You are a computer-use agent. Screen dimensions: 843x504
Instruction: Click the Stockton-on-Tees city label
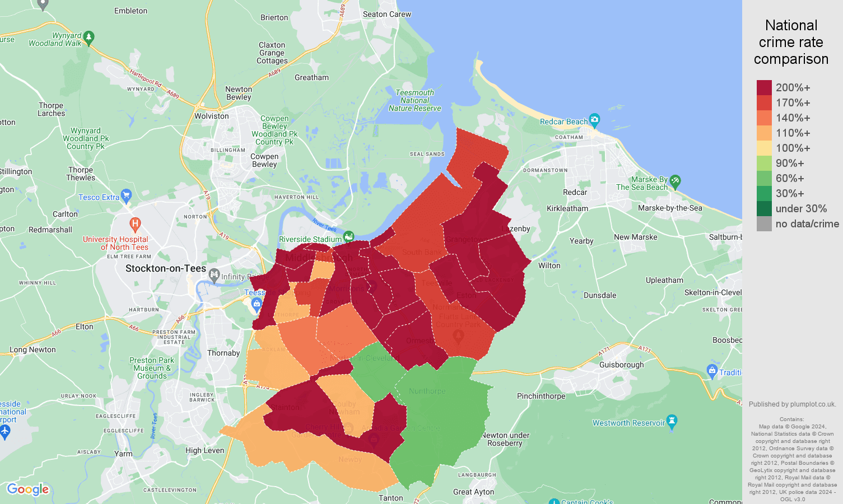pyautogui.click(x=166, y=268)
